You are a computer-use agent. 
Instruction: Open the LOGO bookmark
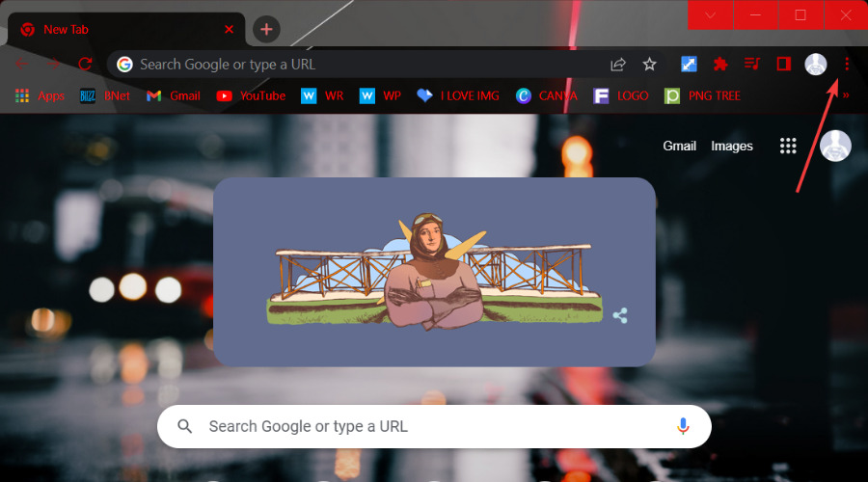620,95
